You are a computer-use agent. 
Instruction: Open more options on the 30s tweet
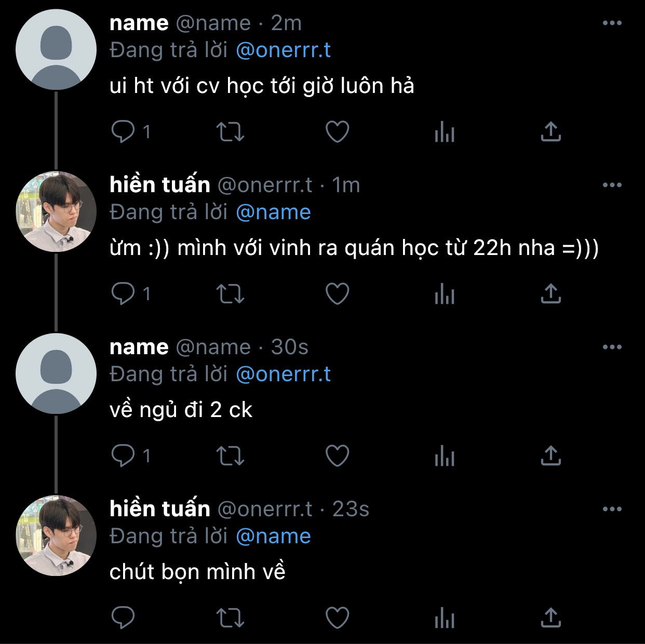tap(612, 347)
